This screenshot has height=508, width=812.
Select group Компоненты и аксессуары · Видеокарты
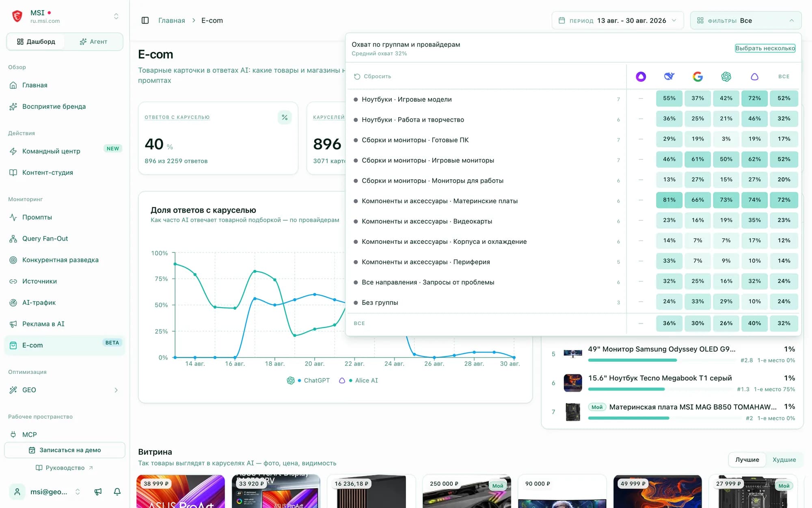(486, 221)
